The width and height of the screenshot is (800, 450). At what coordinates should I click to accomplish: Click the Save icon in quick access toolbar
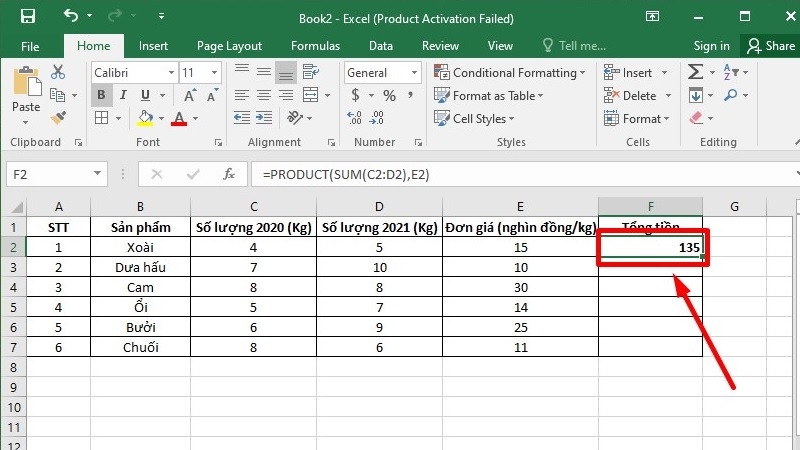[x=28, y=16]
